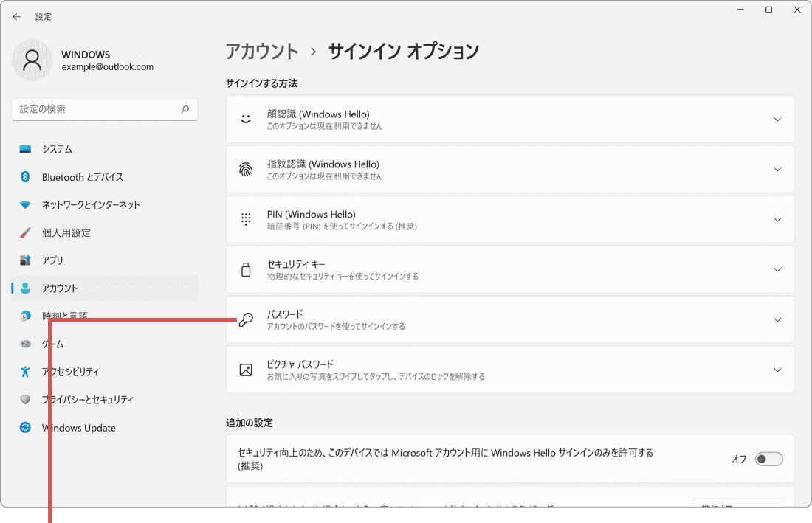Click the 設定の検索 search field

[103, 108]
